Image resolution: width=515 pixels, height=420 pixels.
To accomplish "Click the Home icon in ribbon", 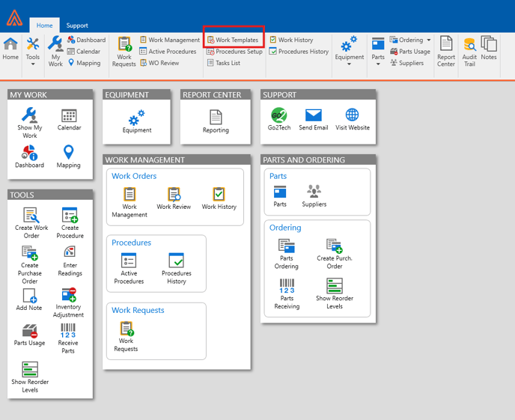I will pyautogui.click(x=10, y=49).
